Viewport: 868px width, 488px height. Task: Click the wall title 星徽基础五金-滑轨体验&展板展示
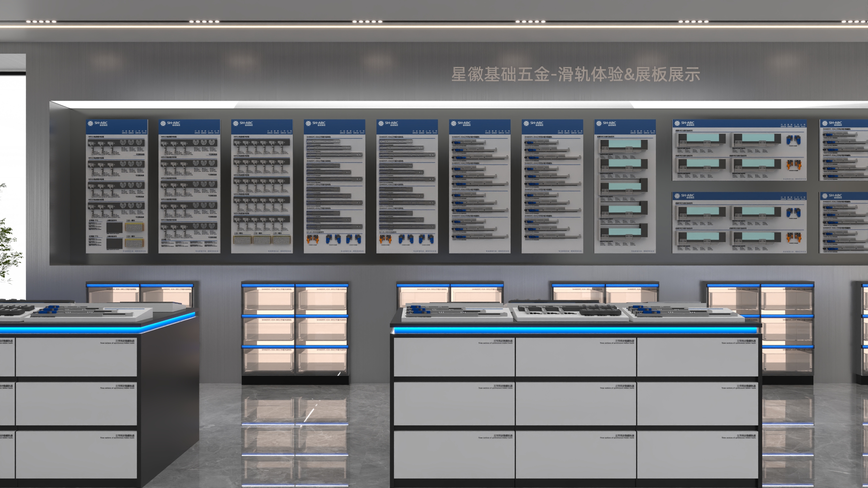click(x=576, y=74)
